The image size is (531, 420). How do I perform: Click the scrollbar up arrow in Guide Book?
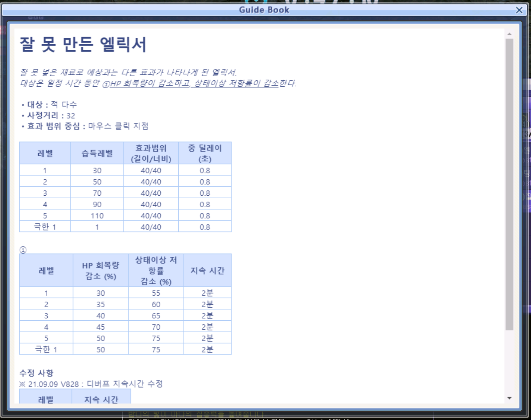[509, 34]
